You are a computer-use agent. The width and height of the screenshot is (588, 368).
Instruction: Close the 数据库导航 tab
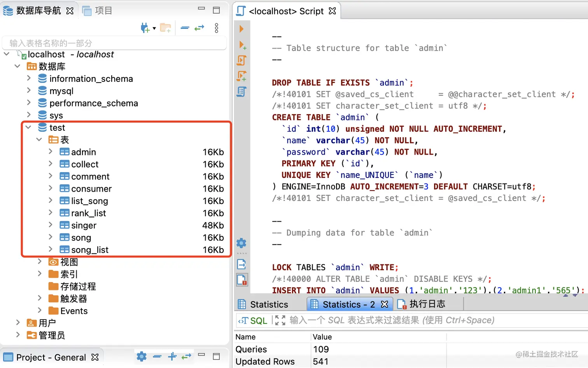point(70,11)
